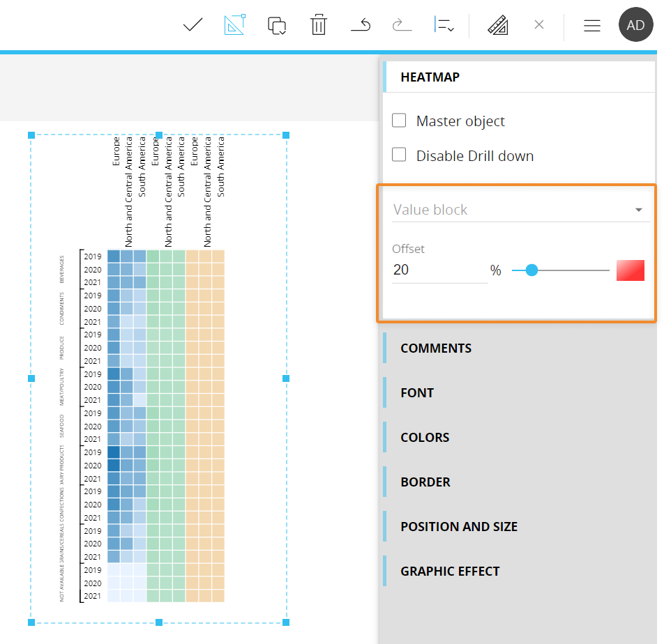Open the align objects dropdown icon
Image resolution: width=664 pixels, height=644 pixels.
(444, 26)
